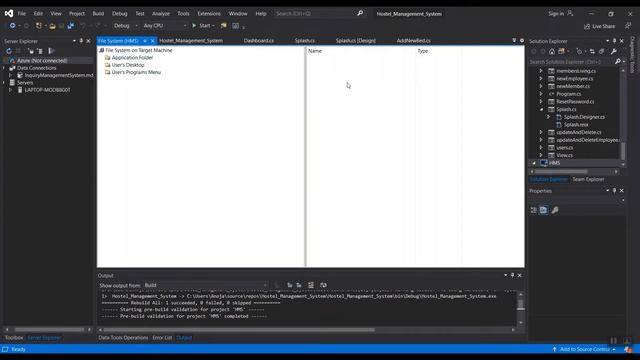Screen dimensions: 640x360
Task: Click the Live Share icon
Action: point(587,26)
